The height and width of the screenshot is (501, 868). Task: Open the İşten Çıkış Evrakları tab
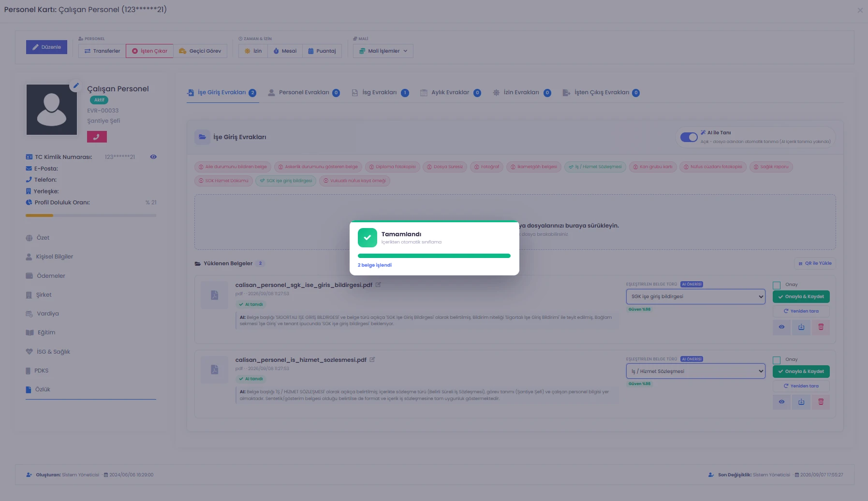(601, 93)
